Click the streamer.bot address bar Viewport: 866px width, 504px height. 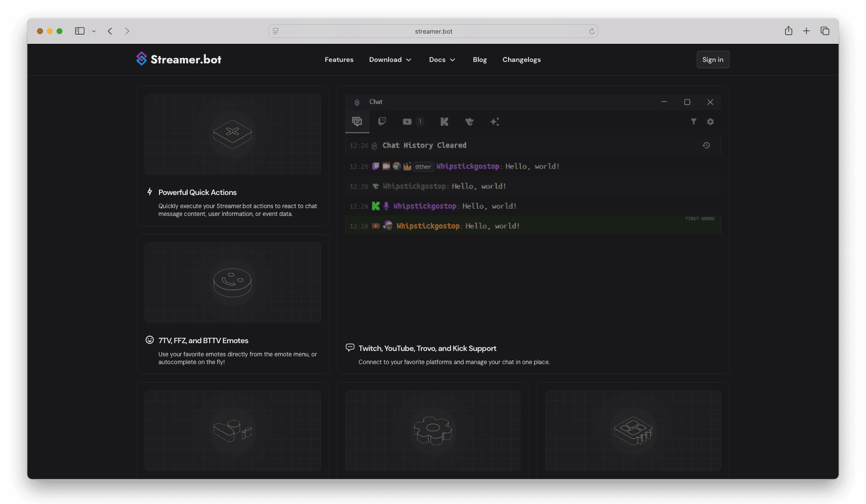433,31
